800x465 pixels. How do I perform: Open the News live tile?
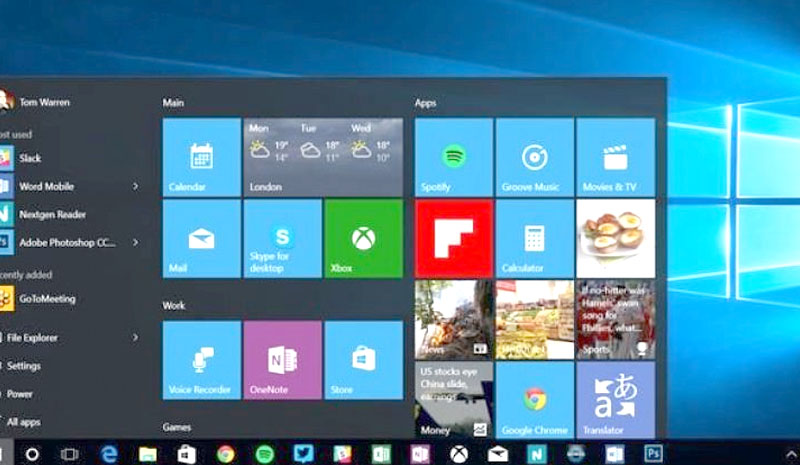pyautogui.click(x=454, y=320)
